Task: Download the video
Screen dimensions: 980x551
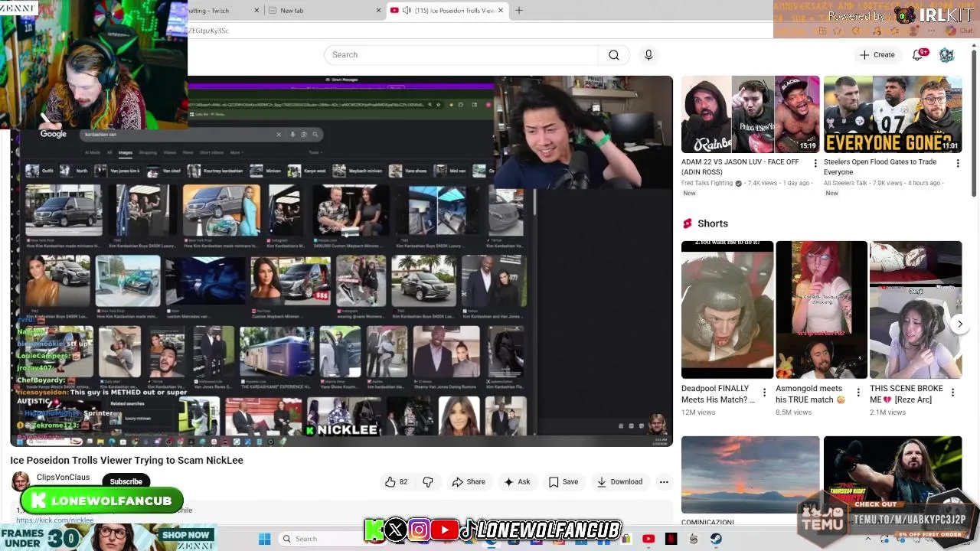Action: click(619, 482)
